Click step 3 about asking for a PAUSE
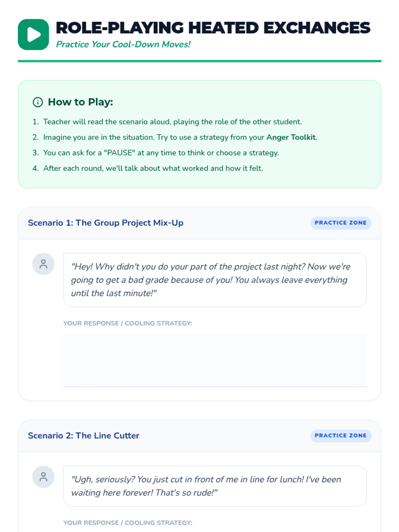Screen dimensions: 399x532 tap(161, 153)
